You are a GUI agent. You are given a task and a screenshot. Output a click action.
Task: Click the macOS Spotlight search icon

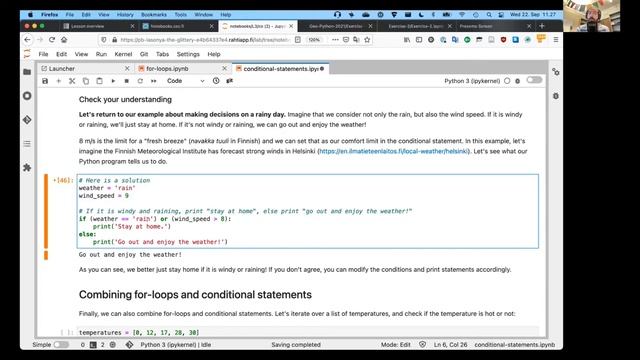click(489, 14)
